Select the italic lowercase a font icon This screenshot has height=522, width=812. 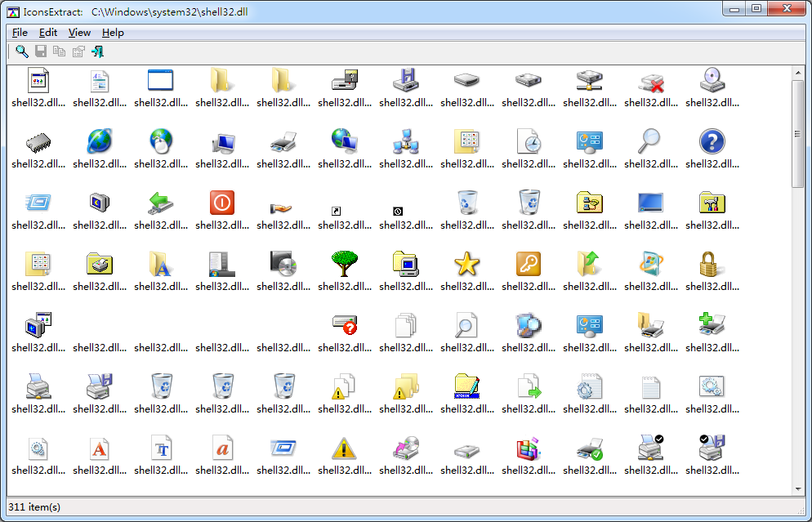[222, 448]
